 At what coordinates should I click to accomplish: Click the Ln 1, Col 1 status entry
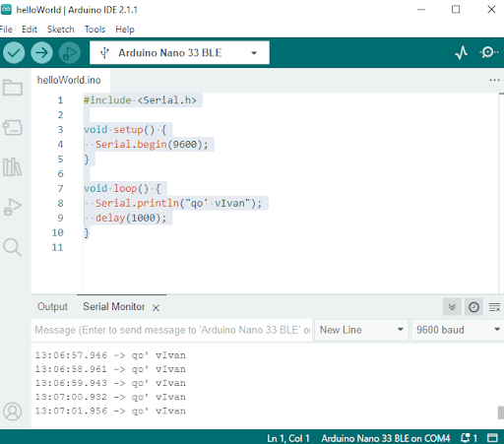(x=288, y=438)
